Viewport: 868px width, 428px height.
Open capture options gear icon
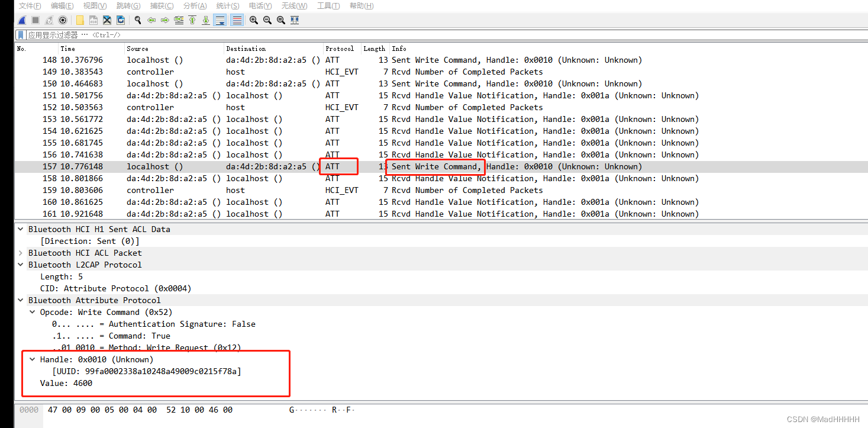pos(63,20)
